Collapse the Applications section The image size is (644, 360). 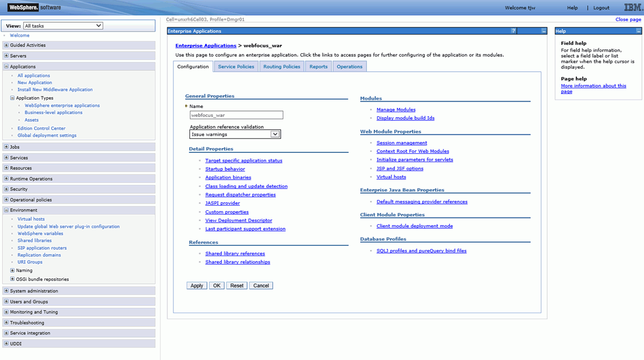click(6, 66)
